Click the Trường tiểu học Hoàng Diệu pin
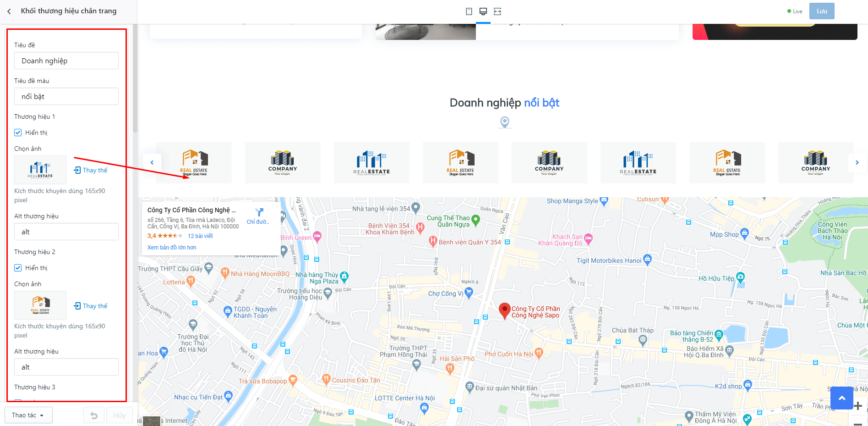The width and height of the screenshot is (868, 426). (328, 293)
